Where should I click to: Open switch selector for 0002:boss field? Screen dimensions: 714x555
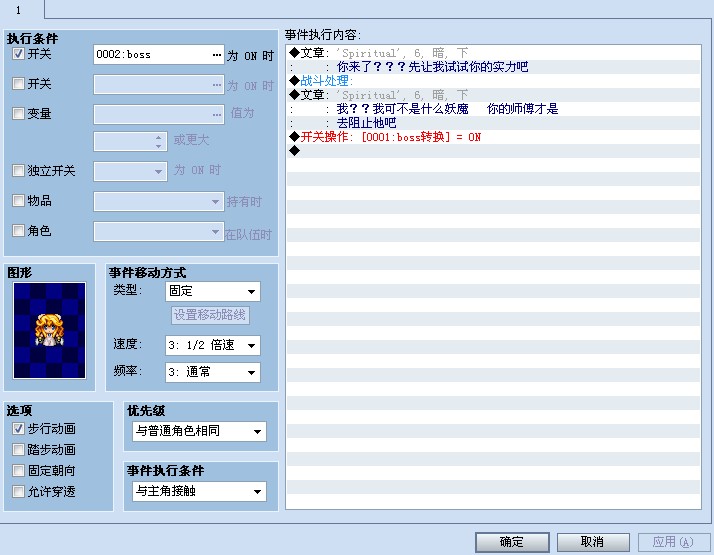coord(217,55)
